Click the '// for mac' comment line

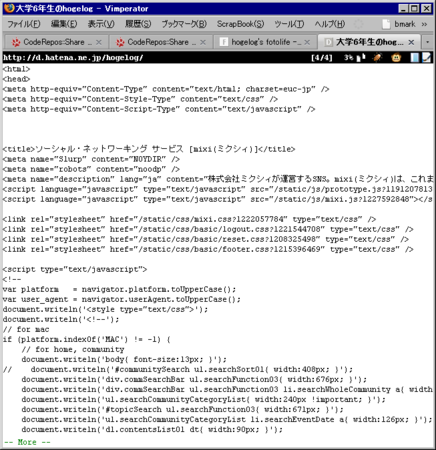[26, 329]
